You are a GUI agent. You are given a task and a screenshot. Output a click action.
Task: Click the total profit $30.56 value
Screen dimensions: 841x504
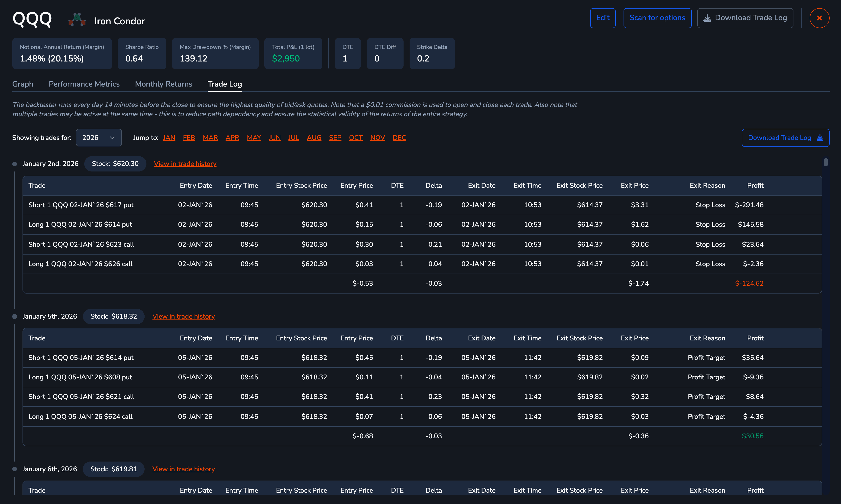752,436
